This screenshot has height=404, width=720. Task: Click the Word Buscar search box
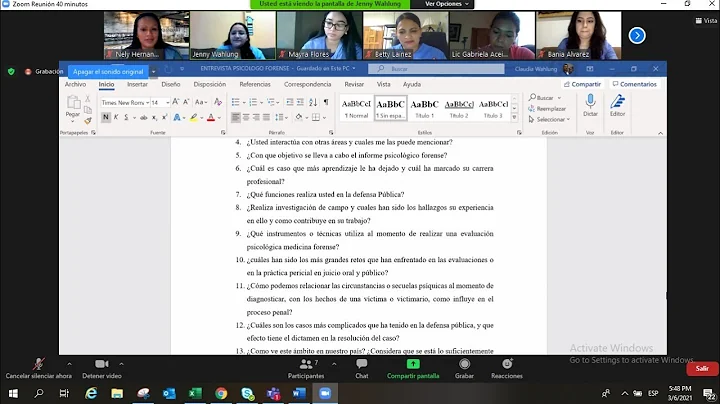[x=436, y=69]
